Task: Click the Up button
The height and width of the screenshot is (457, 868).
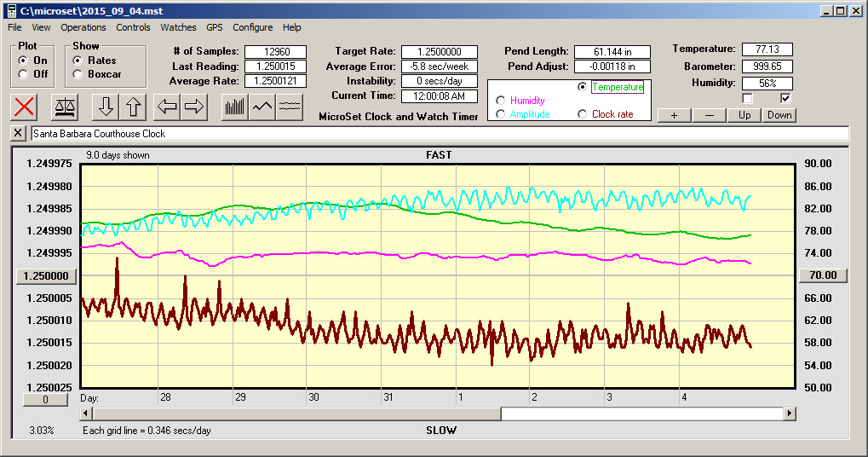Action: tap(744, 115)
